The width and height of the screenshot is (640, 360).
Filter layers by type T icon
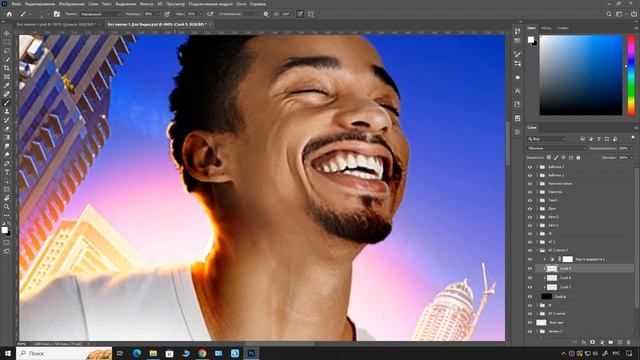pos(599,139)
